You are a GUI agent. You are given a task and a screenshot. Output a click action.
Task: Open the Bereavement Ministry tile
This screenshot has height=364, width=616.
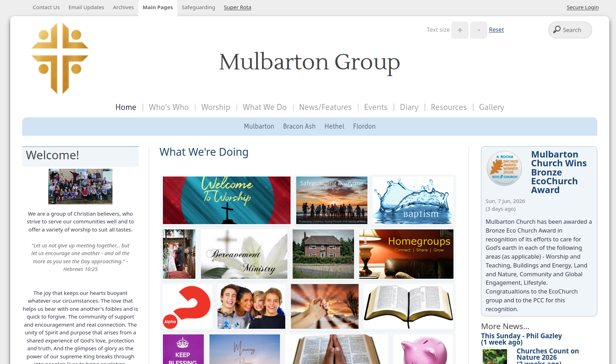pos(244,254)
